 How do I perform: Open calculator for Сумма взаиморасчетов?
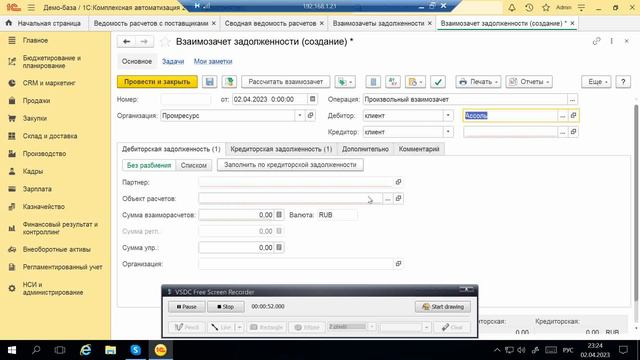(279, 215)
